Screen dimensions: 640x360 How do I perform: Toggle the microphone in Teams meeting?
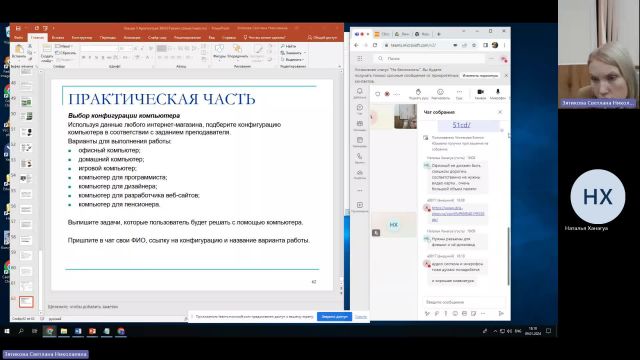[498, 94]
